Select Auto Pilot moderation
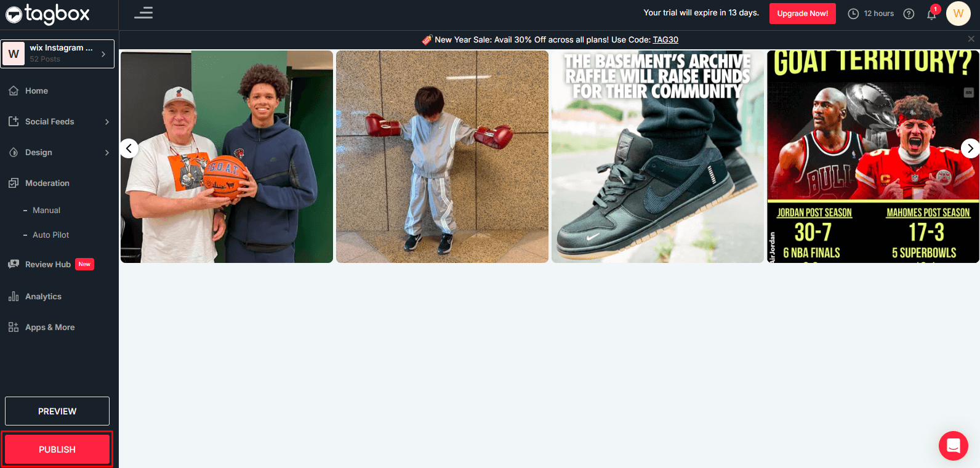Viewport: 980px width, 468px height. point(50,235)
